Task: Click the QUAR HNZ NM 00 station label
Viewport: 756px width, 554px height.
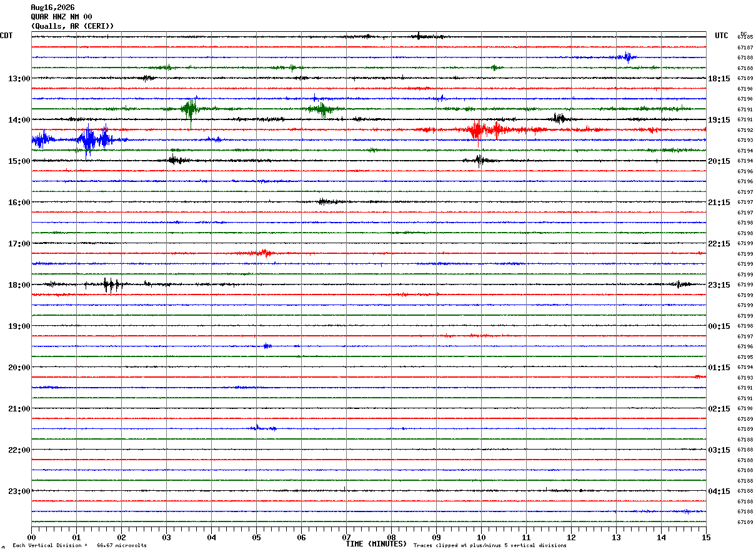Action: click(61, 17)
